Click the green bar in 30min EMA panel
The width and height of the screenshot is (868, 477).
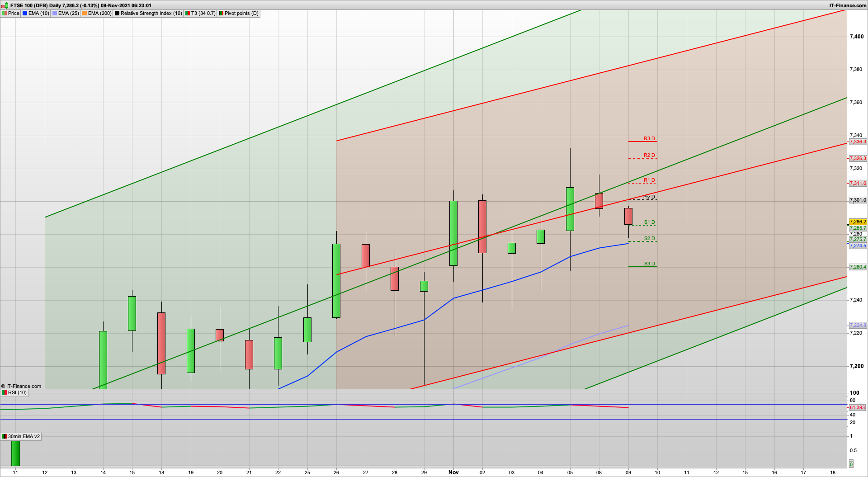15,453
